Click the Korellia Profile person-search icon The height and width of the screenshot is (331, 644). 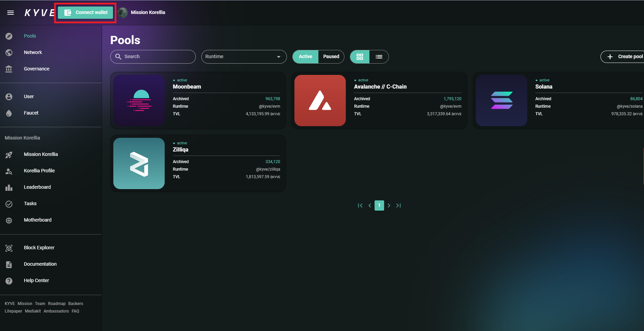click(9, 171)
